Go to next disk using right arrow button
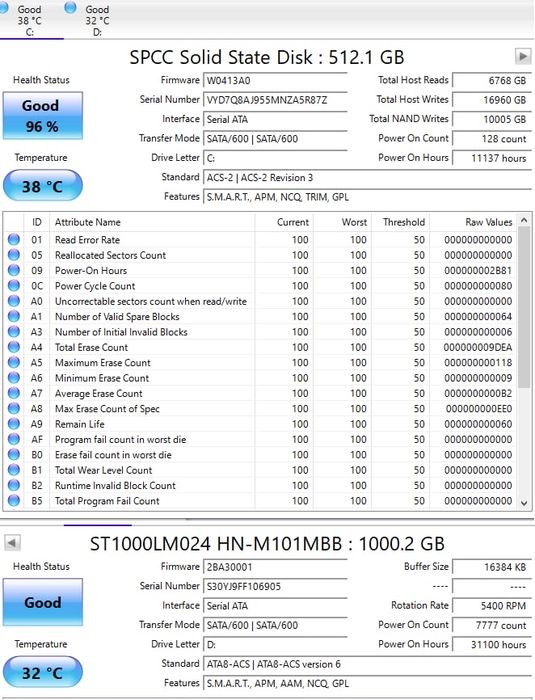 [x=522, y=56]
